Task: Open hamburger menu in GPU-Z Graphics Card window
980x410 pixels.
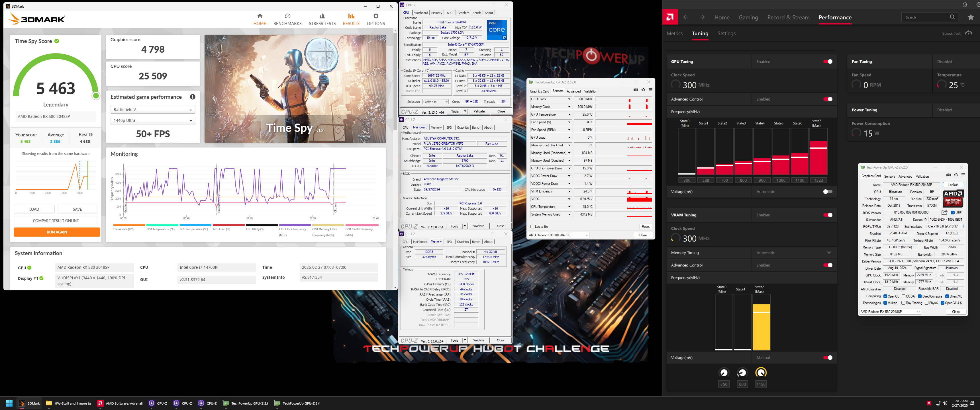Action: pos(963,175)
